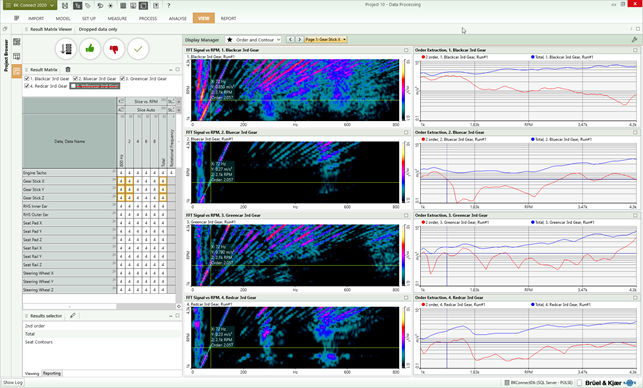Click the Display Manager wrench settings icon
This screenshot has height=388, width=643.
[x=634, y=39]
